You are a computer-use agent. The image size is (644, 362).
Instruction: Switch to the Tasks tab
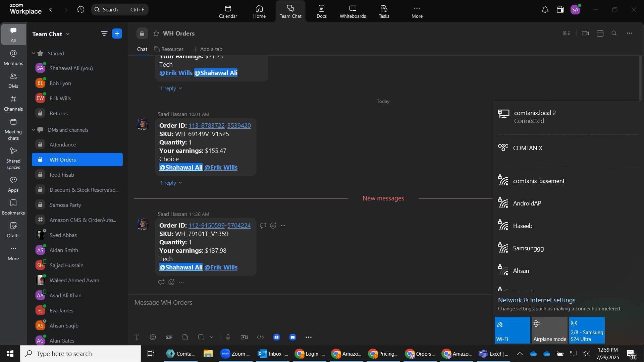(x=384, y=11)
